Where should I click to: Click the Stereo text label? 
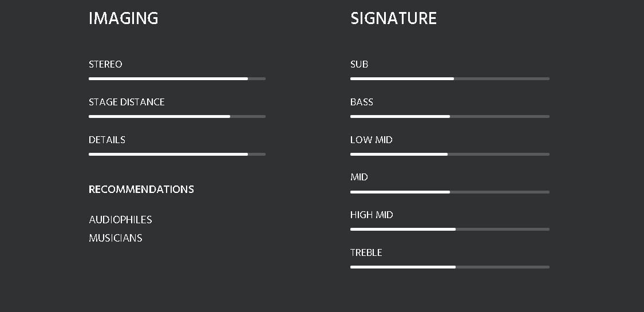(105, 64)
